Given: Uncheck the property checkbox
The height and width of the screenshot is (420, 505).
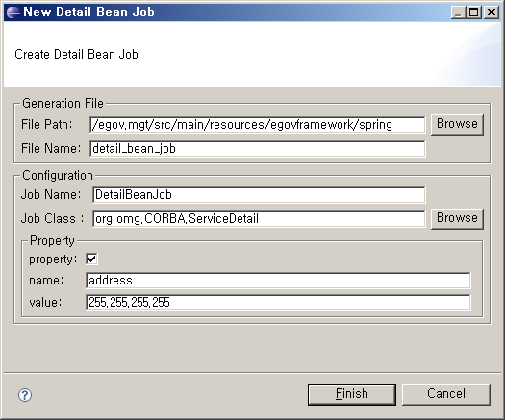Looking at the screenshot, I should coord(91,259).
